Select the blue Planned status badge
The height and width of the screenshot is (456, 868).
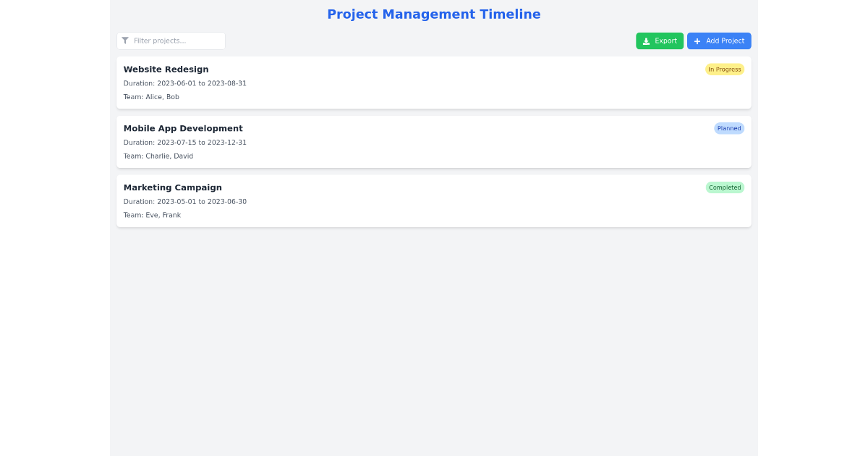coord(728,128)
